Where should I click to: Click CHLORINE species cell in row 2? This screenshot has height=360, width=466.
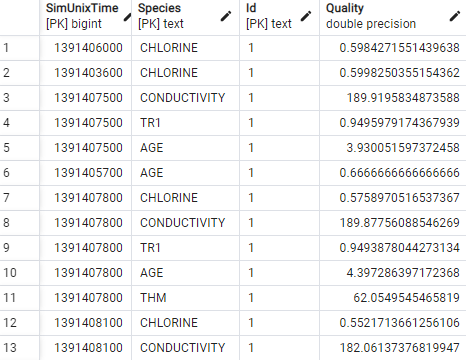(186, 73)
